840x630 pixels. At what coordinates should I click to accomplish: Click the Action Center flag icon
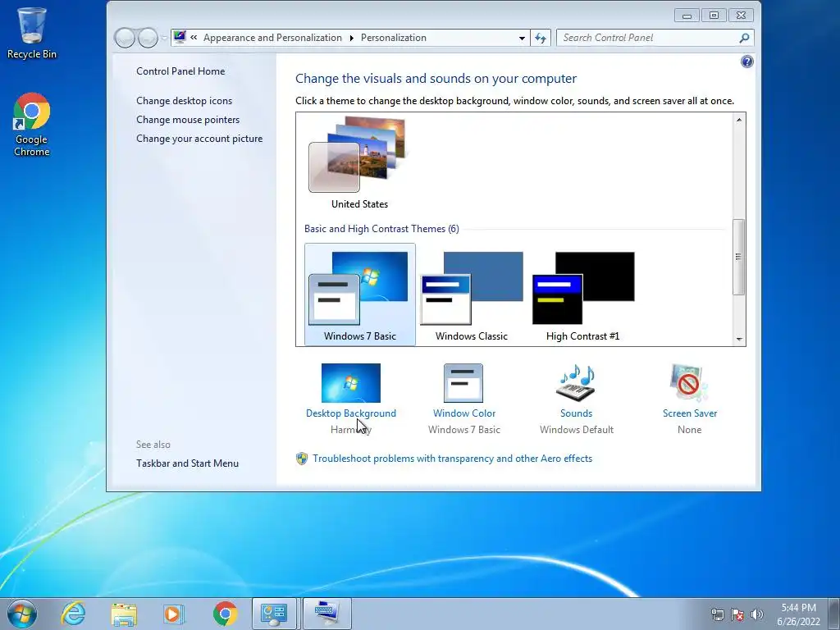(737, 614)
